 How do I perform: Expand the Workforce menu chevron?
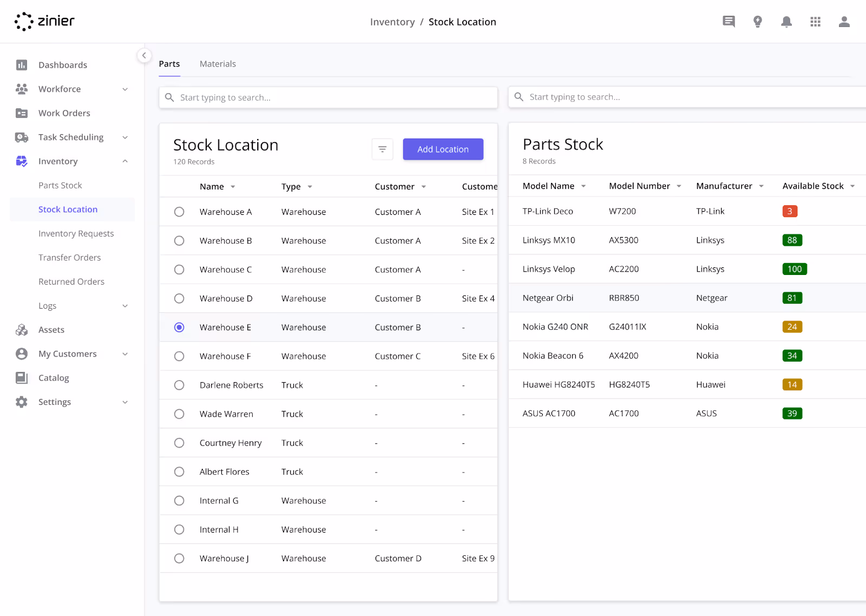pyautogui.click(x=125, y=89)
